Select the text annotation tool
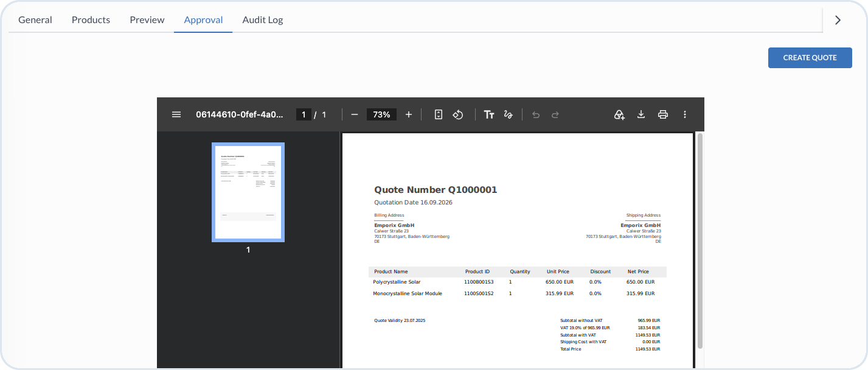This screenshot has height=370, width=868. coord(489,114)
